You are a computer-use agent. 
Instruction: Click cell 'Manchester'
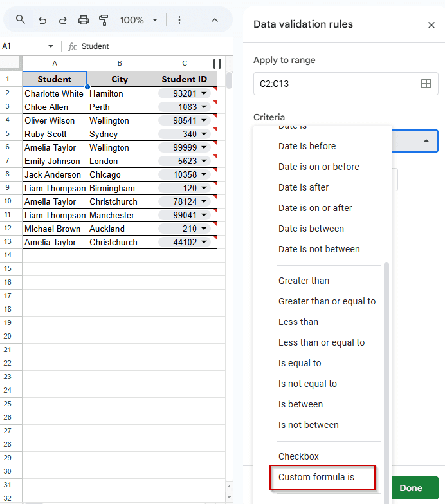[x=120, y=215]
